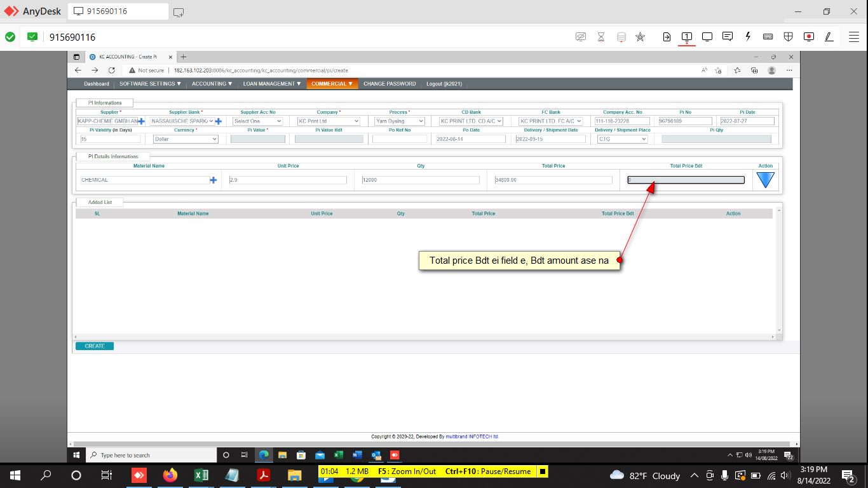Click the blue down-arrow Action button
Screen dimensions: 868x488
pyautogui.click(x=766, y=180)
